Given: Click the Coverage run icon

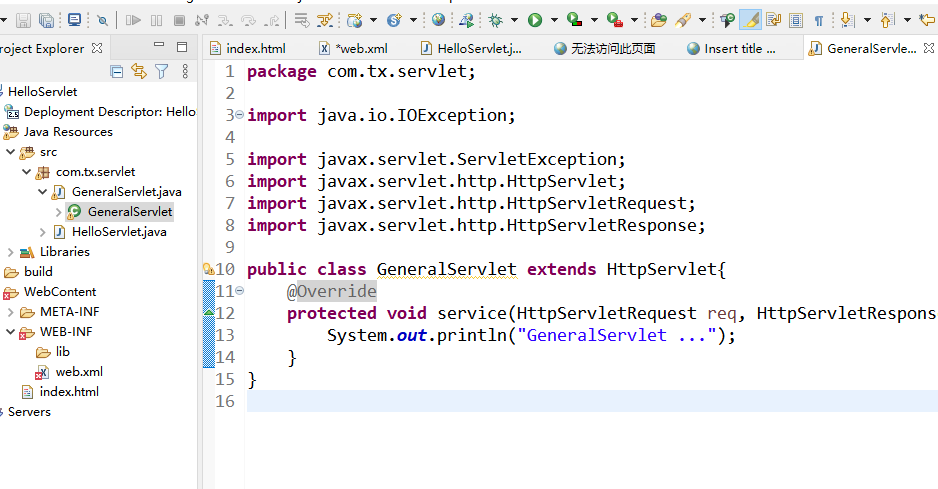Looking at the screenshot, I should click(x=574, y=20).
